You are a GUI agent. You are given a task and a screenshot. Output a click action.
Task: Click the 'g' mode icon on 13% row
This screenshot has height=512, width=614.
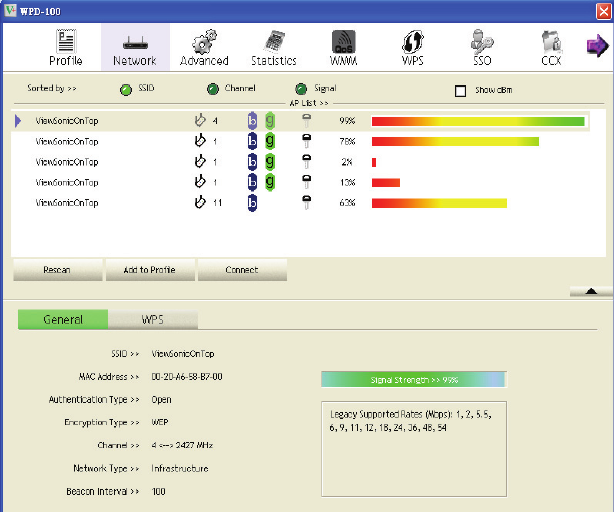pos(270,182)
